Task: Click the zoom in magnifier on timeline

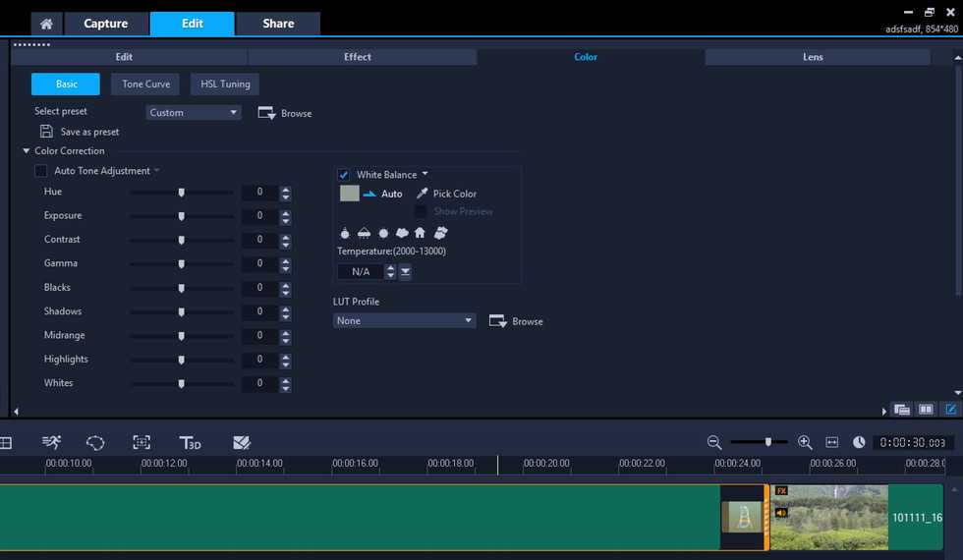Action: [805, 443]
